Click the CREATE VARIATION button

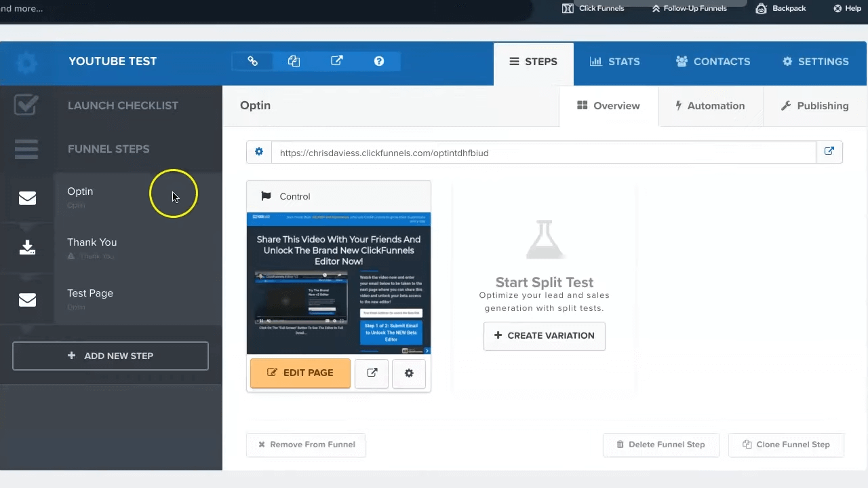coord(545,335)
